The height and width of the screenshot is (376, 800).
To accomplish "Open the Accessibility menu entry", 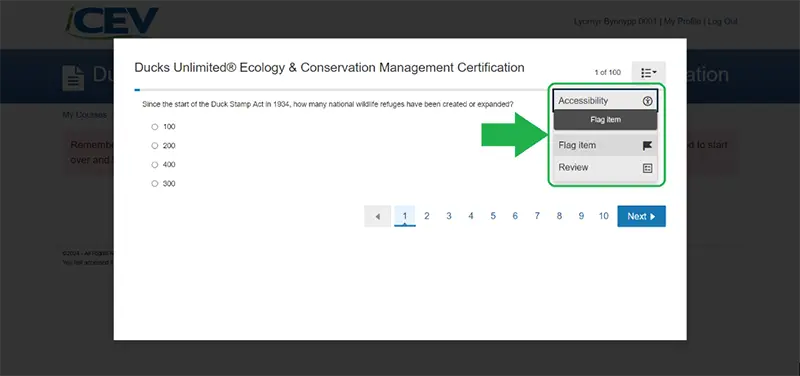I will coord(605,101).
